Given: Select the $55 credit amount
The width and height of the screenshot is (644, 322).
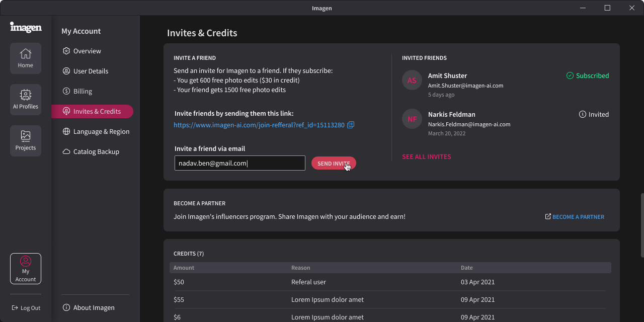Looking at the screenshot, I should pos(179,299).
